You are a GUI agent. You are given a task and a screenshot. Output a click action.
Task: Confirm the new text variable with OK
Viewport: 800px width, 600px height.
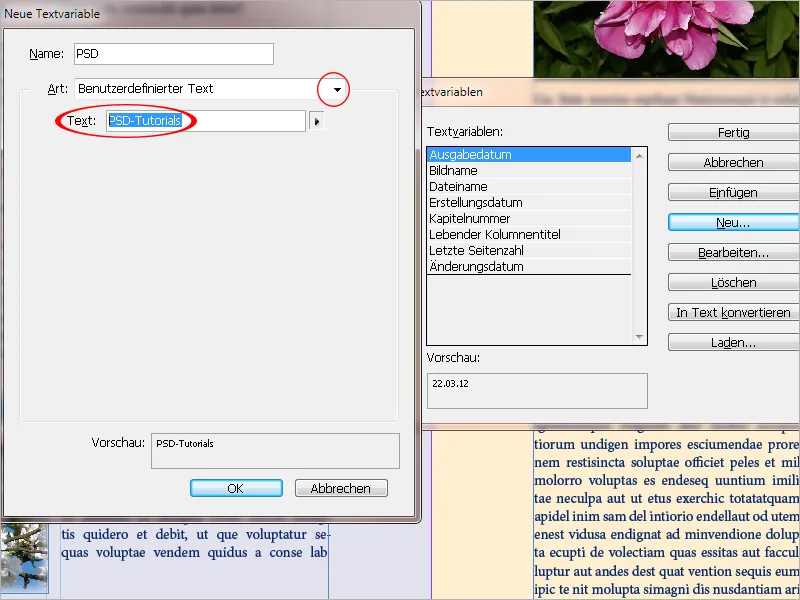click(x=236, y=488)
